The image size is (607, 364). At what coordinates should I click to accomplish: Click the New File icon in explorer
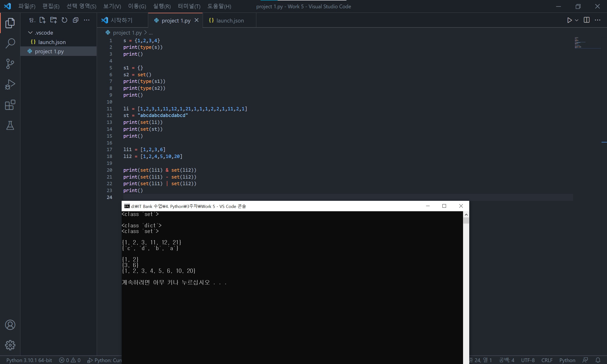pos(42,20)
